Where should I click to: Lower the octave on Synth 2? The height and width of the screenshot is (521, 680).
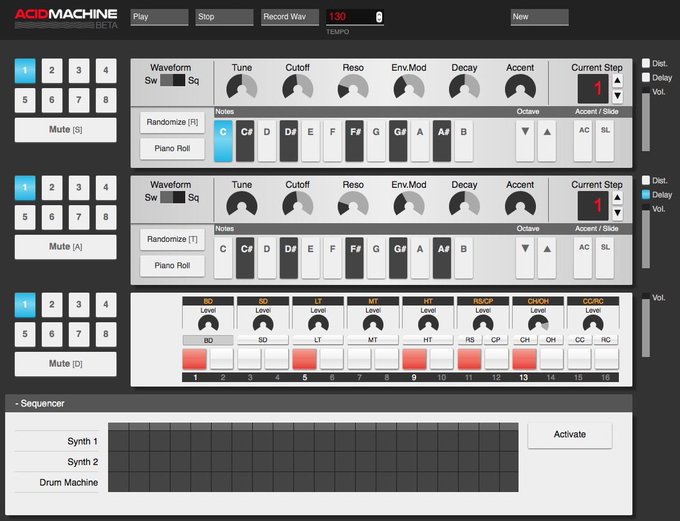coord(525,258)
